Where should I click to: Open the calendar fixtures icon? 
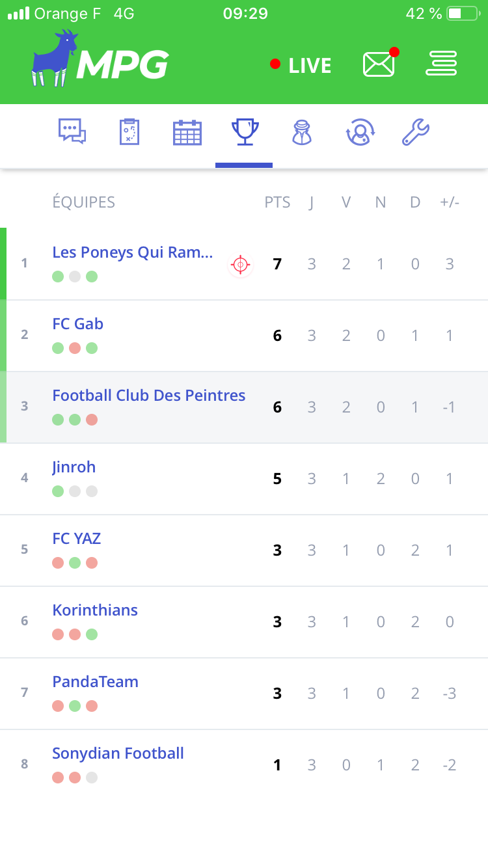[x=187, y=132]
